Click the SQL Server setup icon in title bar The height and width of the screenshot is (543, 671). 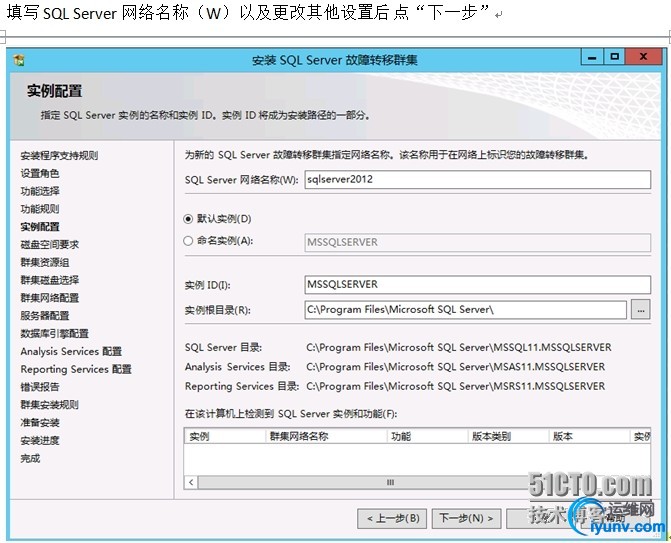(19, 60)
